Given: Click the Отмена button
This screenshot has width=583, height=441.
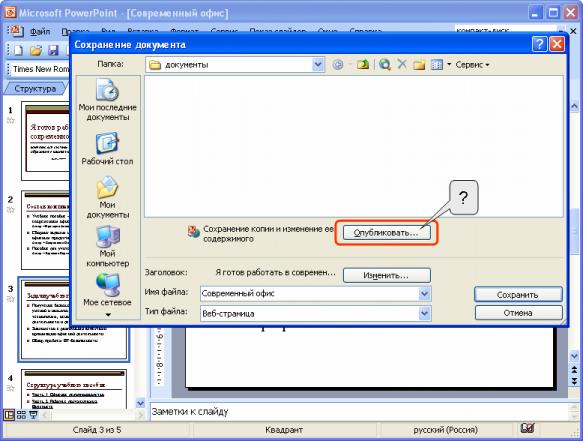Looking at the screenshot, I should click(518, 313).
